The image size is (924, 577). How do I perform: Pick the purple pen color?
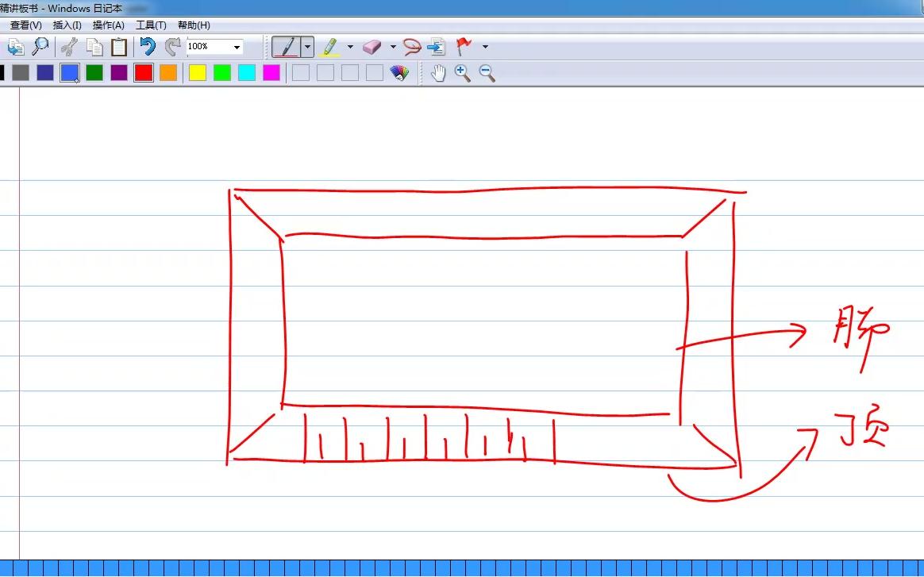(x=119, y=72)
